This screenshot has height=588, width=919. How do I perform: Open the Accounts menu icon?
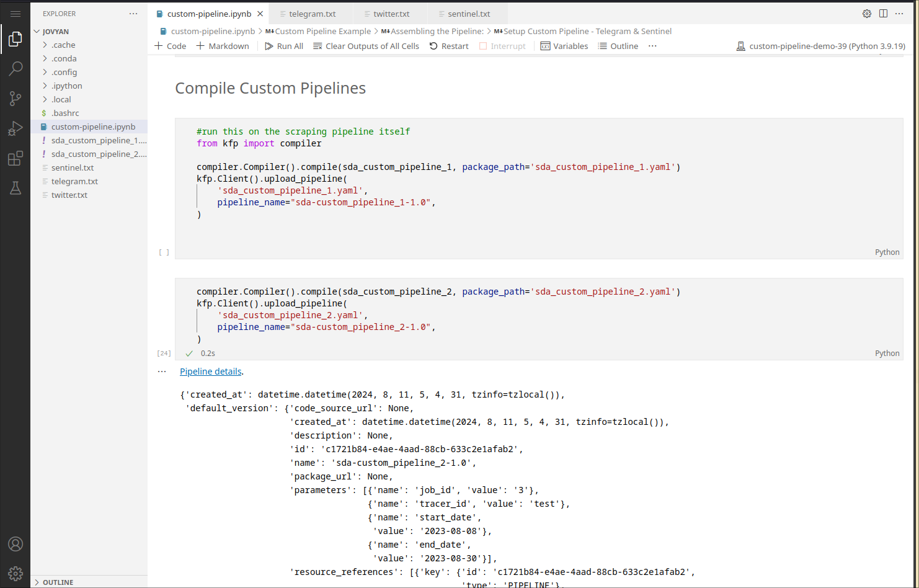(16, 544)
